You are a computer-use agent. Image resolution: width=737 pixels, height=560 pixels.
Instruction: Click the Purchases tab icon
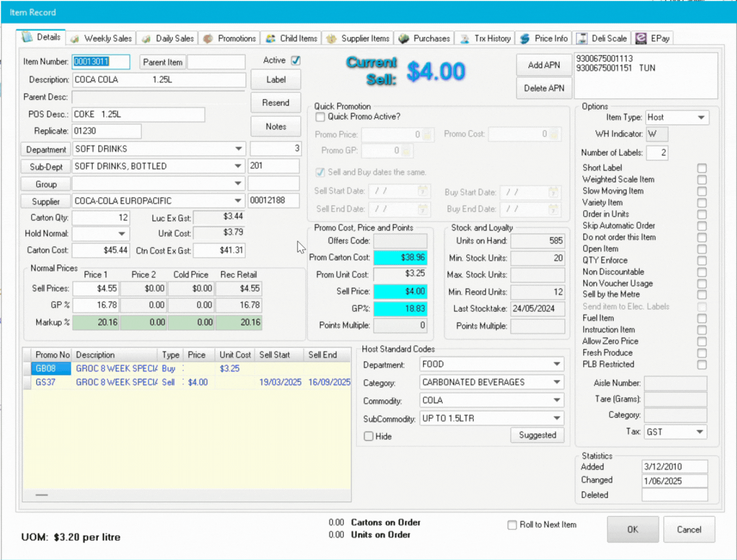(x=404, y=38)
